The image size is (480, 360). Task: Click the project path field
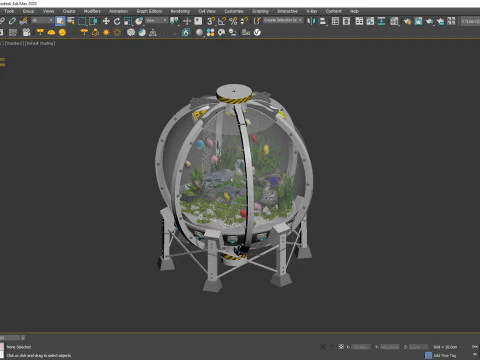[470, 21]
